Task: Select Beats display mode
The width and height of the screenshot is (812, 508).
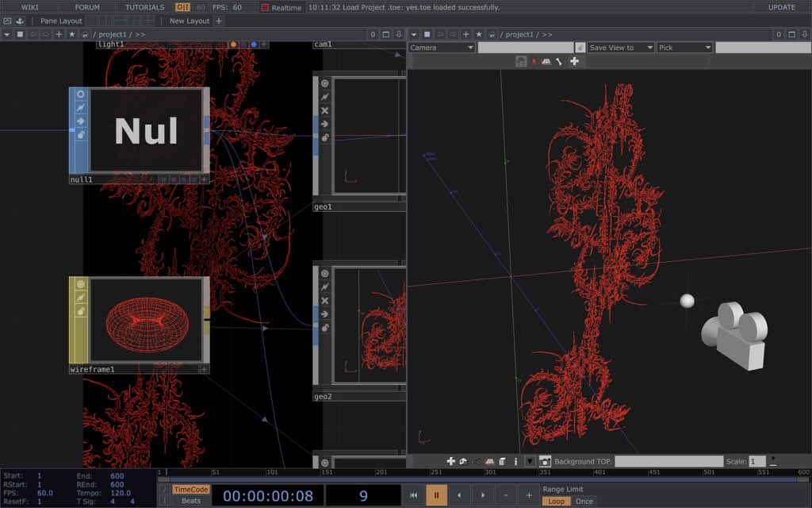Action: pyautogui.click(x=190, y=501)
